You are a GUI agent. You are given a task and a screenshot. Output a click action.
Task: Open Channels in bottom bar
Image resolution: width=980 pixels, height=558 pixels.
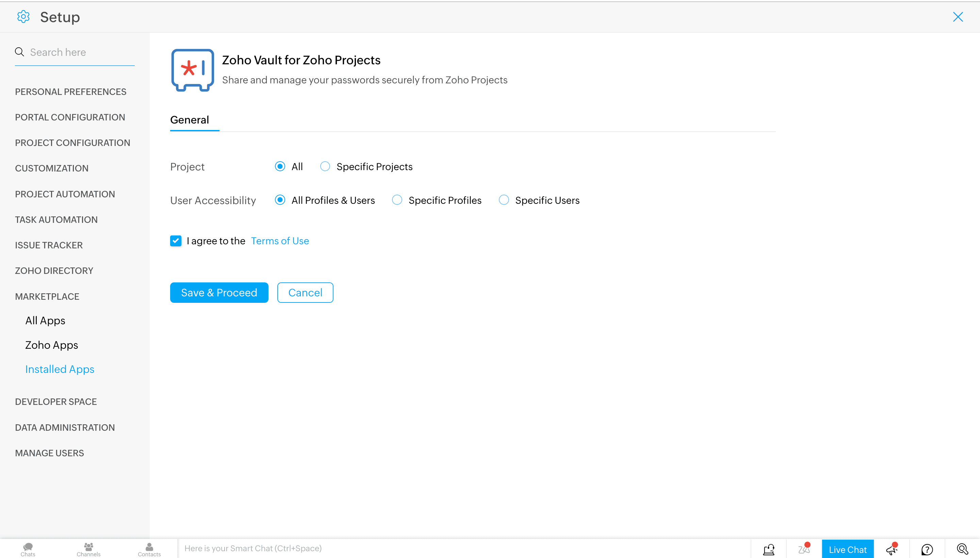[88, 549]
